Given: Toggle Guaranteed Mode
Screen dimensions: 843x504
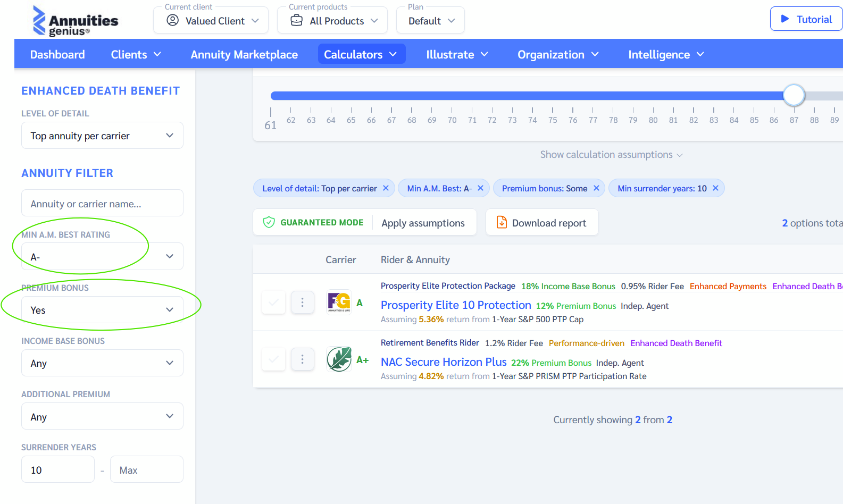Looking at the screenshot, I should [313, 222].
